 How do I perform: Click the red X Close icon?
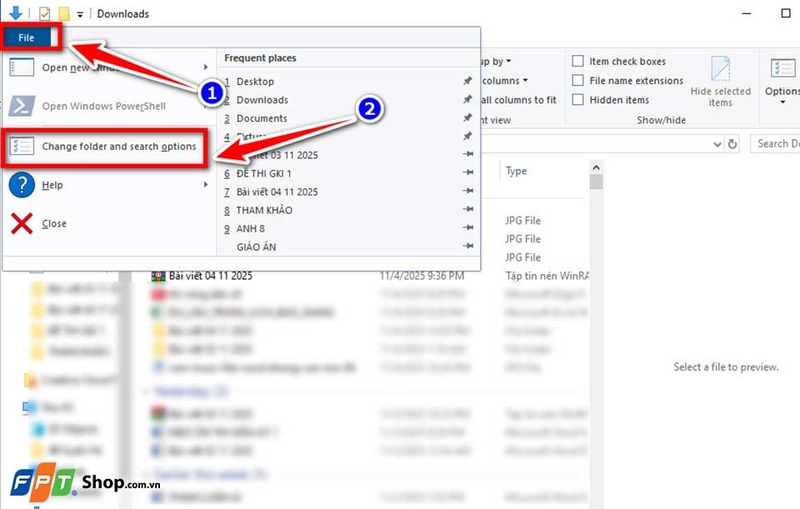point(21,223)
